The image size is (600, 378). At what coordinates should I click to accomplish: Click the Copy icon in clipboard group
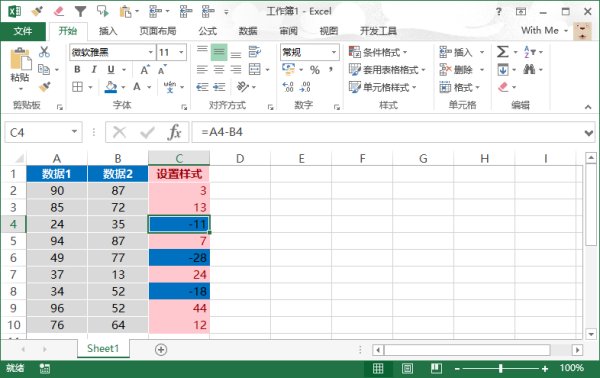click(44, 69)
